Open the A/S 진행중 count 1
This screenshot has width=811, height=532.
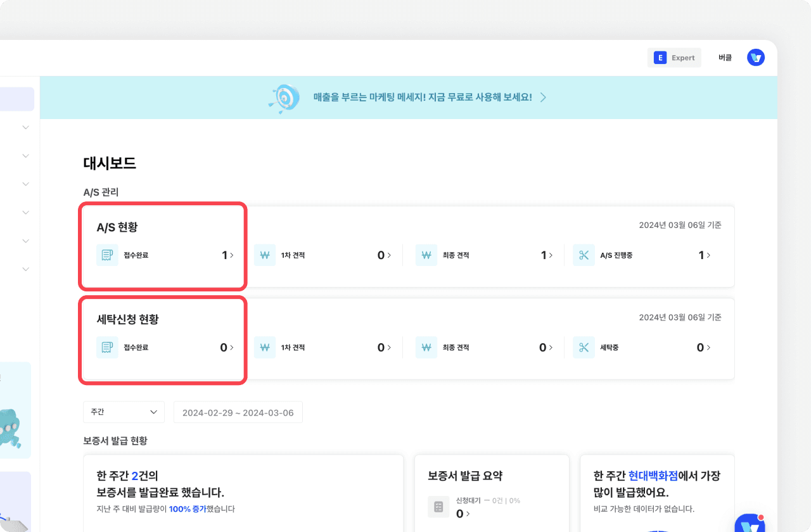click(x=705, y=255)
